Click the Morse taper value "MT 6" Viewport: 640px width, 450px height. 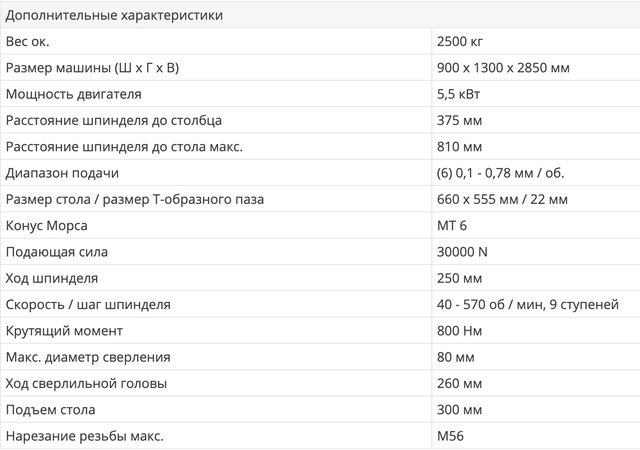coord(452,226)
